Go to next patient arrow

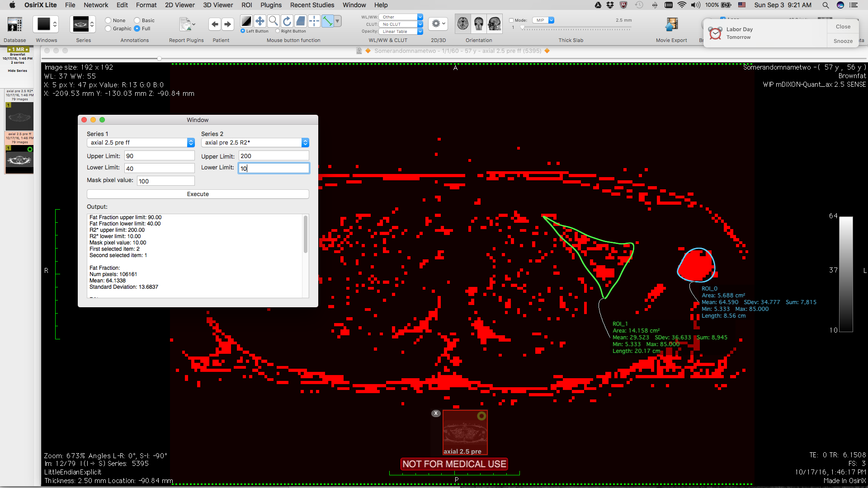pyautogui.click(x=228, y=24)
